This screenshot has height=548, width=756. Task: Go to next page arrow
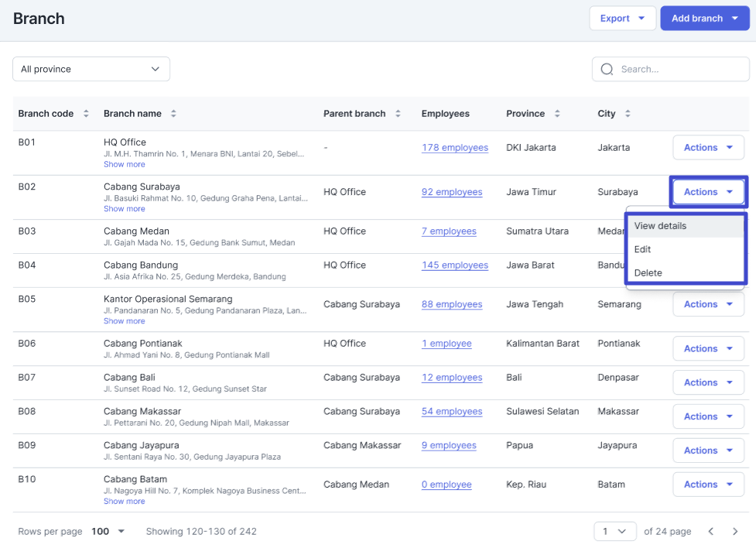[735, 532]
